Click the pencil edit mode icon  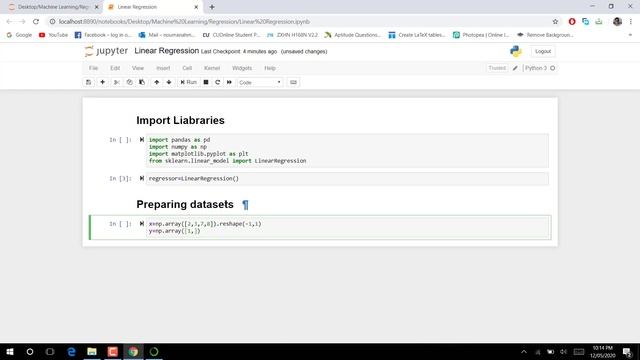coord(515,68)
